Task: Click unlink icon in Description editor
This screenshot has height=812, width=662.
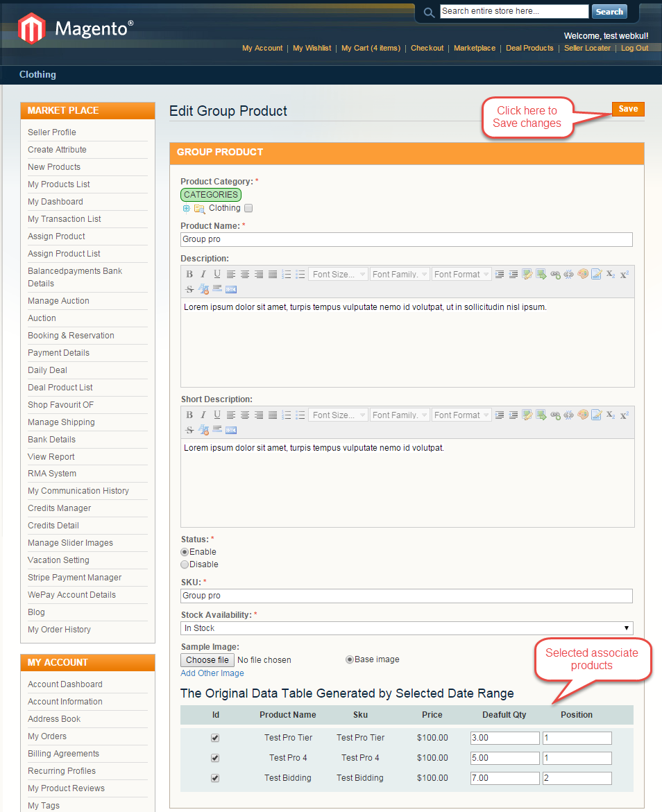Action: pyautogui.click(x=569, y=275)
